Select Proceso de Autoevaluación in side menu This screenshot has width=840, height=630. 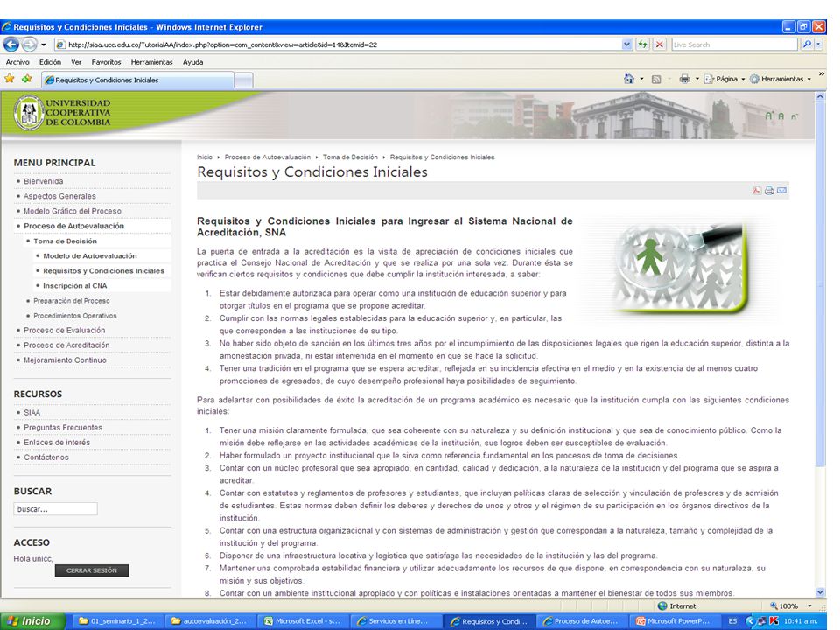[x=73, y=226]
